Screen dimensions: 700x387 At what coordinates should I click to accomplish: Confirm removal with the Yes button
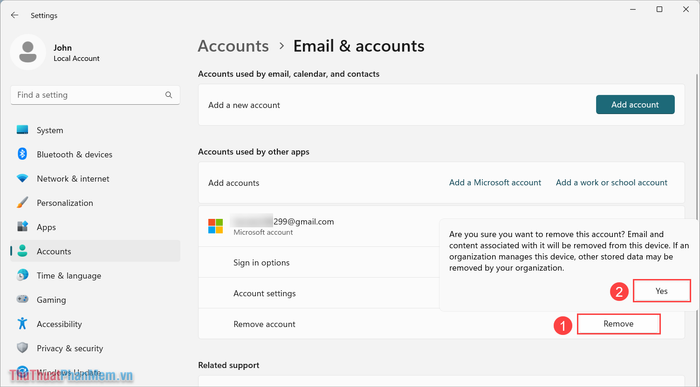662,291
